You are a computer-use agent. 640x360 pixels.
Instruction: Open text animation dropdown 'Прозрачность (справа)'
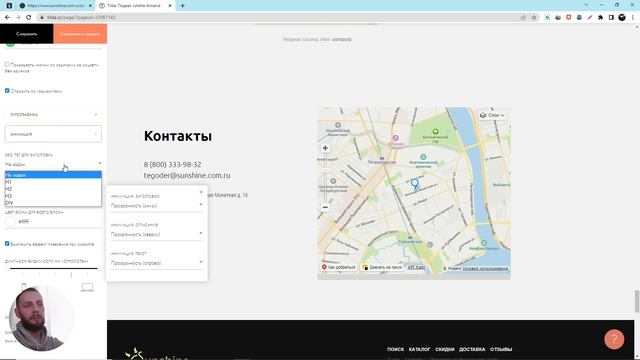[x=157, y=263]
